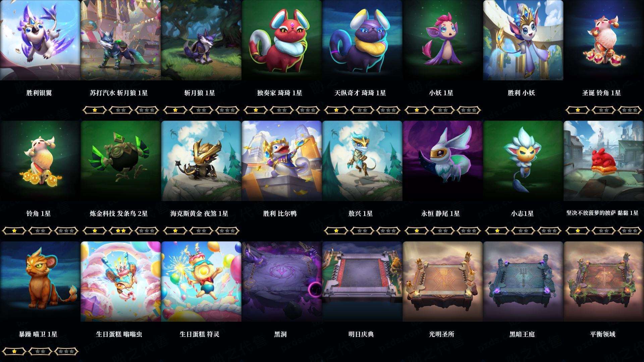The height and width of the screenshot is (362, 644).
Task: Select 3-star tier under 斩月狼 1星
Action: [x=227, y=110]
